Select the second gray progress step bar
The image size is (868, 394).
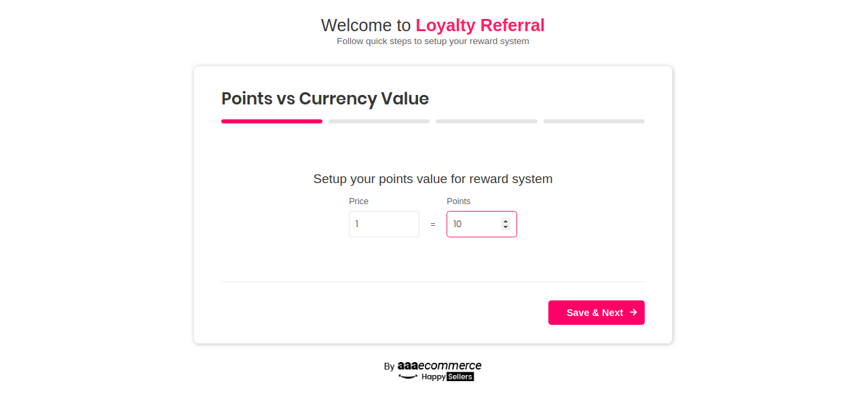pyautogui.click(x=379, y=121)
